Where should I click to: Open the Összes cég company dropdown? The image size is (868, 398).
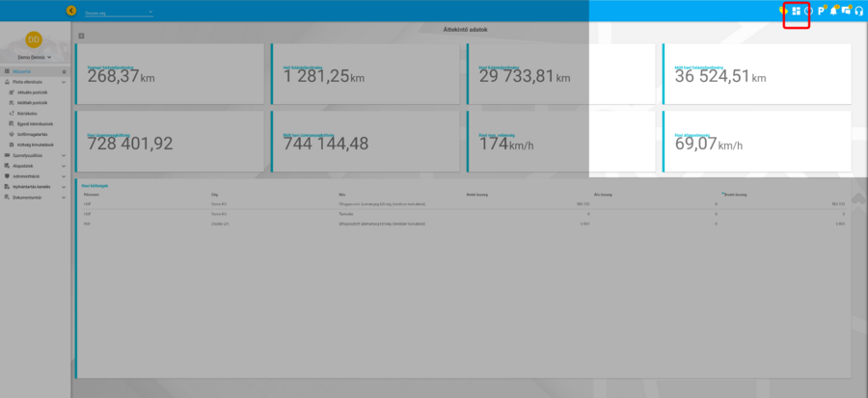pyautogui.click(x=118, y=13)
